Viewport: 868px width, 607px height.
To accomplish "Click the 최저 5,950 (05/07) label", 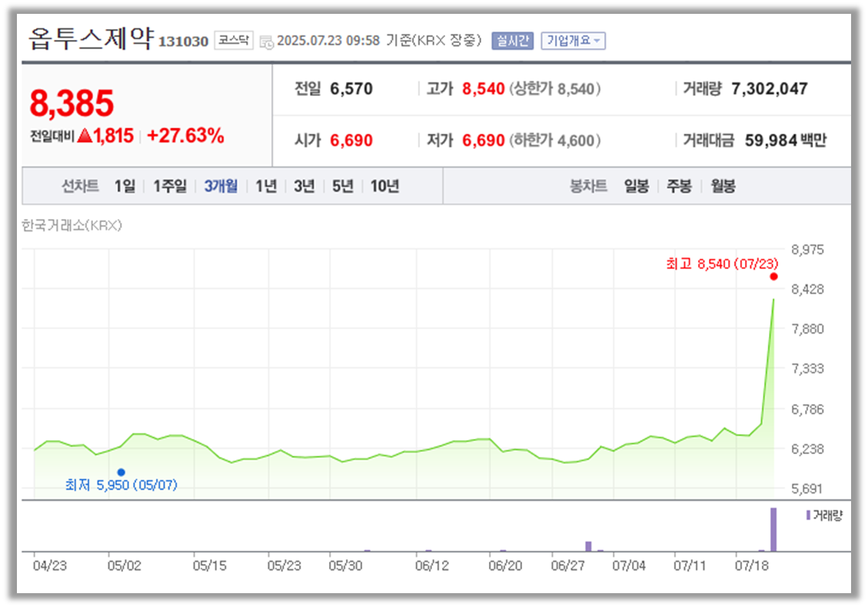I will click(x=121, y=486).
